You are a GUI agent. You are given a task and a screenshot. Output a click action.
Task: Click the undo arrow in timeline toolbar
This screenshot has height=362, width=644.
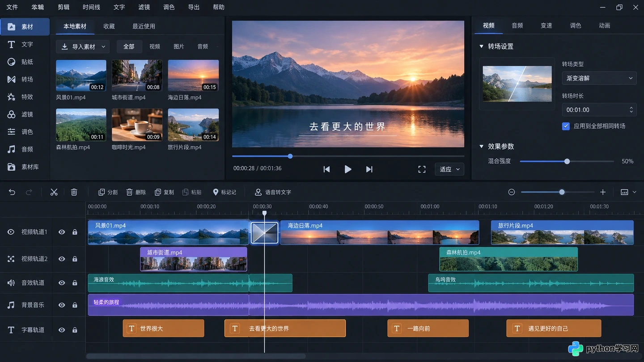coord(12,192)
